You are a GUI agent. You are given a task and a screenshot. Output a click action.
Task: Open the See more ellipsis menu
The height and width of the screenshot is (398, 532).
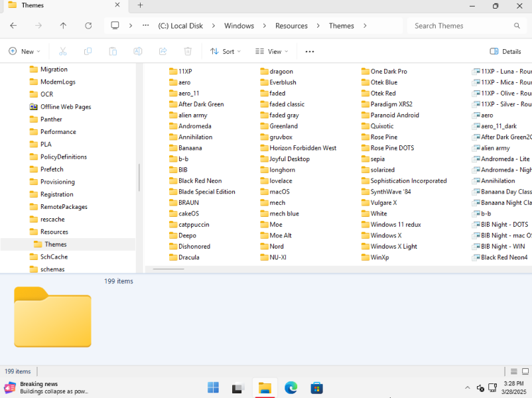tap(309, 52)
